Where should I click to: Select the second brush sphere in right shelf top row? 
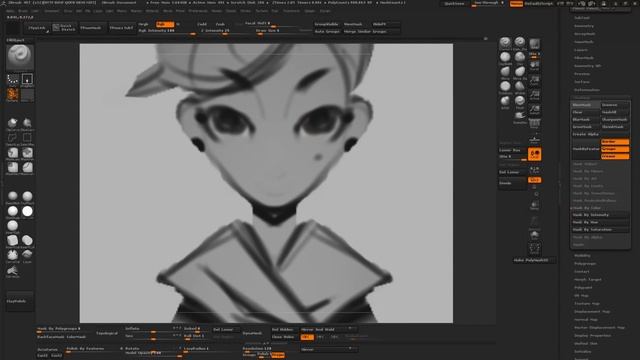coord(520,42)
